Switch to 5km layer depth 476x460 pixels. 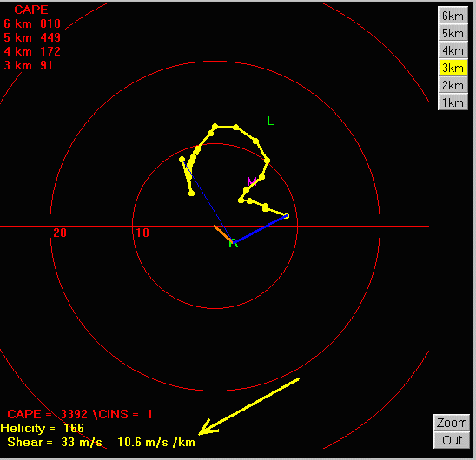[453, 33]
